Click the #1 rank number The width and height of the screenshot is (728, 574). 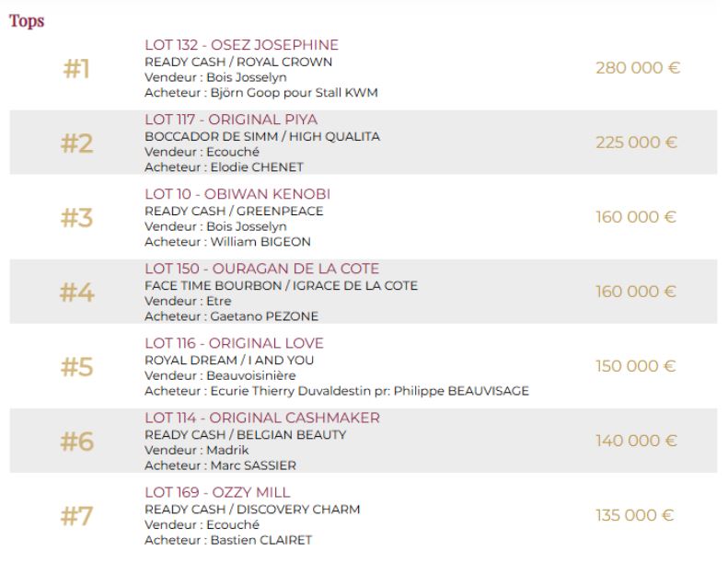(x=77, y=69)
